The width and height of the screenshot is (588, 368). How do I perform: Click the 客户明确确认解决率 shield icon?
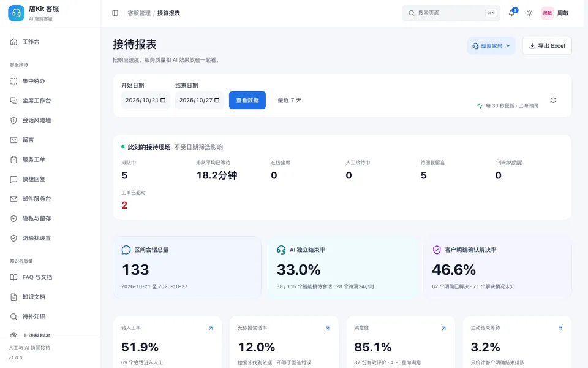[437, 250]
